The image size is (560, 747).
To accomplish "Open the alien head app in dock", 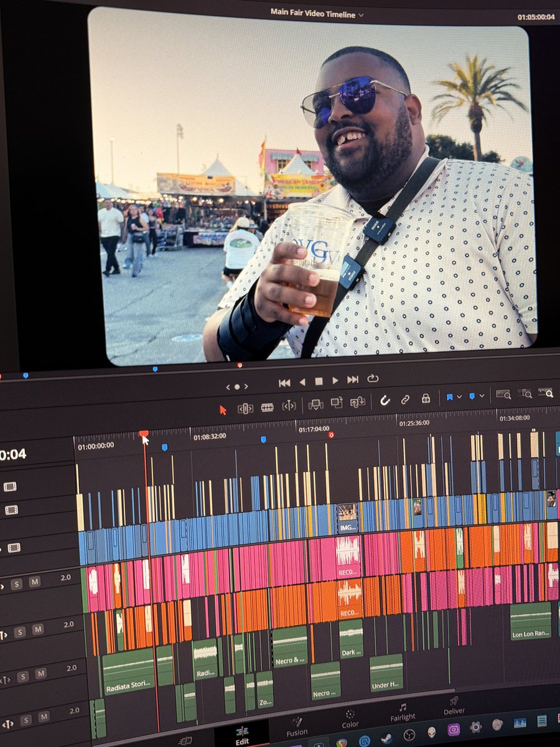I will [432, 732].
